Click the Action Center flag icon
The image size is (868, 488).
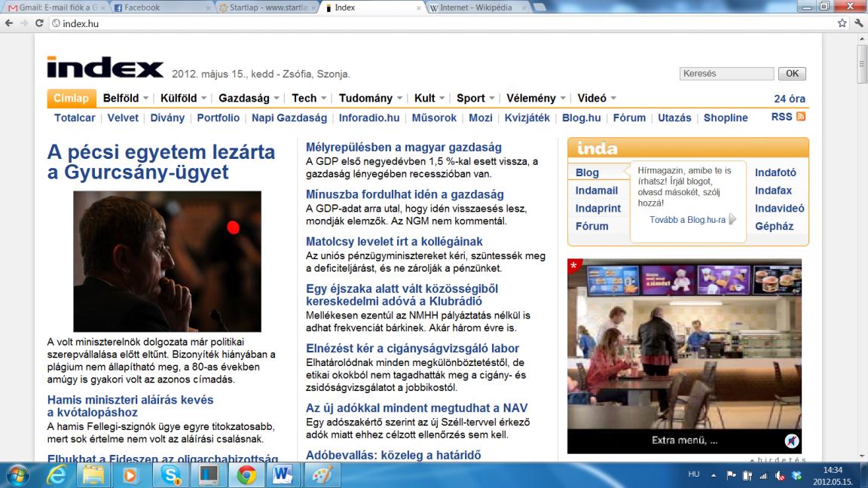click(x=731, y=475)
